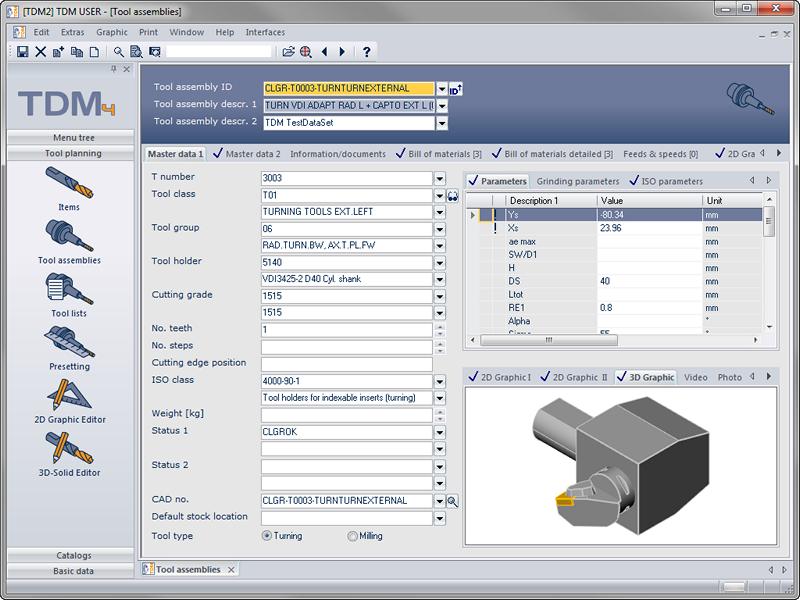Open the Video tab

695,377
